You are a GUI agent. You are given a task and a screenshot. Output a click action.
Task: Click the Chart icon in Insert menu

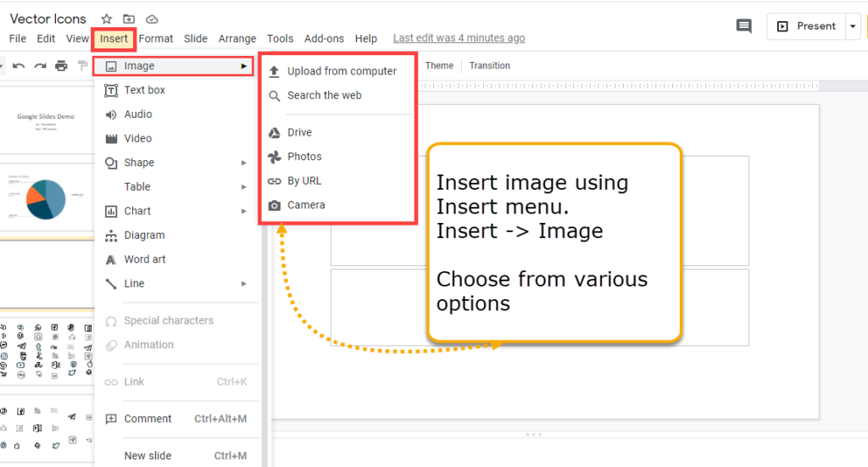coord(111,211)
